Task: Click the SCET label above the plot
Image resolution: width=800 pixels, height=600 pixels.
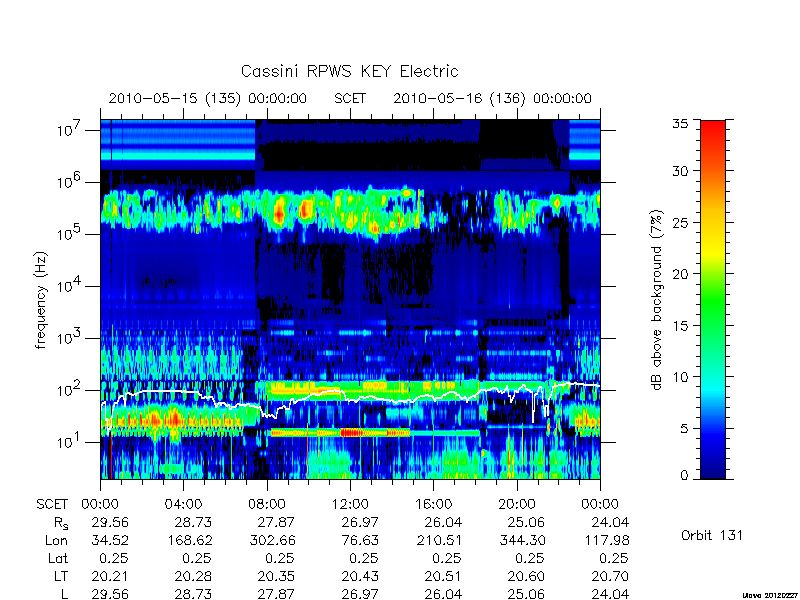Action: pos(350,98)
